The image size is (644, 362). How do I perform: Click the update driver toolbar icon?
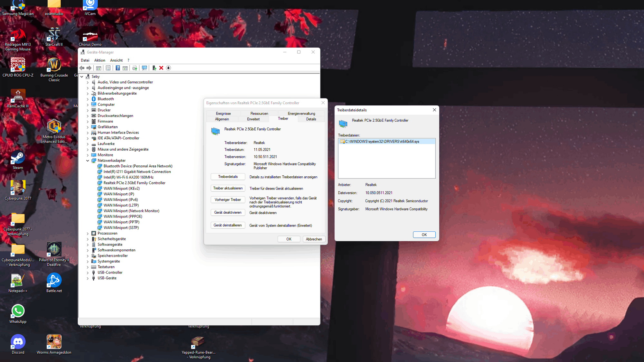(x=135, y=68)
